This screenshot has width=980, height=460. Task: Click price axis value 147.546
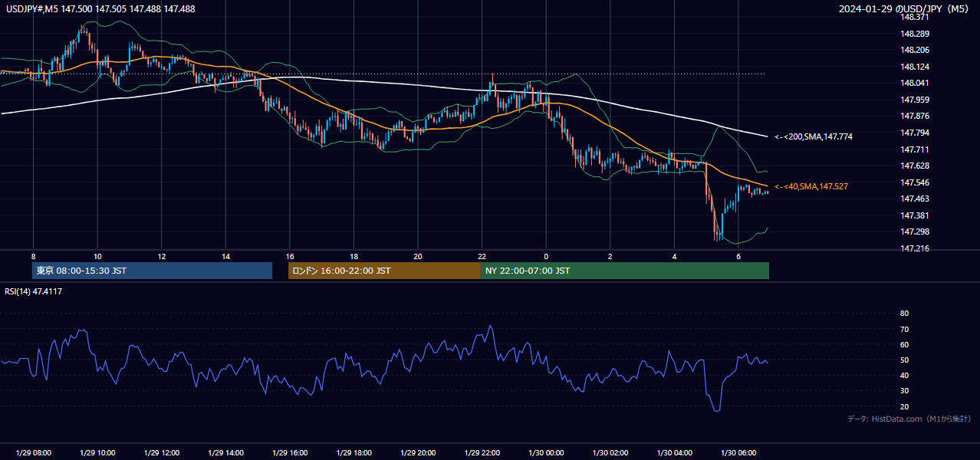(x=915, y=182)
